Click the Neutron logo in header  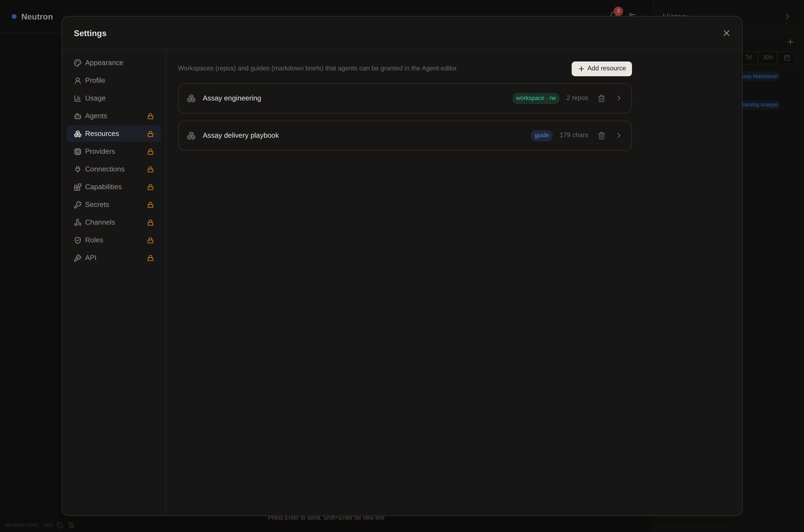33,17
